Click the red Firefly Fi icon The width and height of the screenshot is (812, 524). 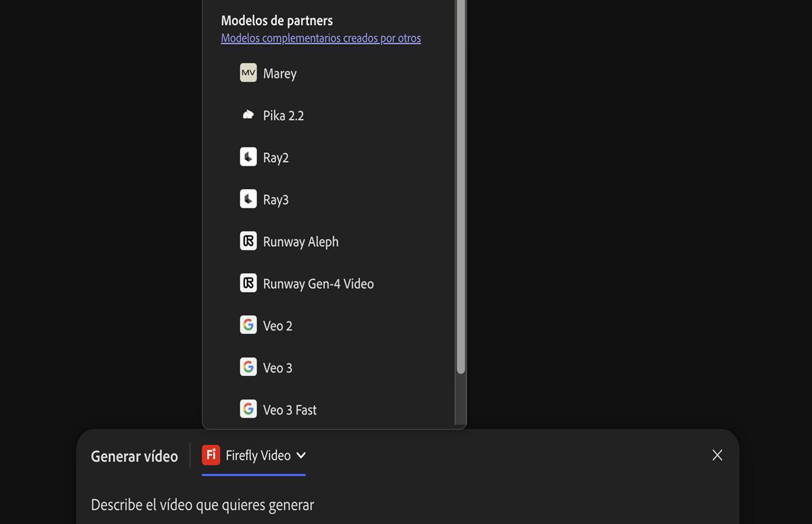pyautogui.click(x=211, y=455)
